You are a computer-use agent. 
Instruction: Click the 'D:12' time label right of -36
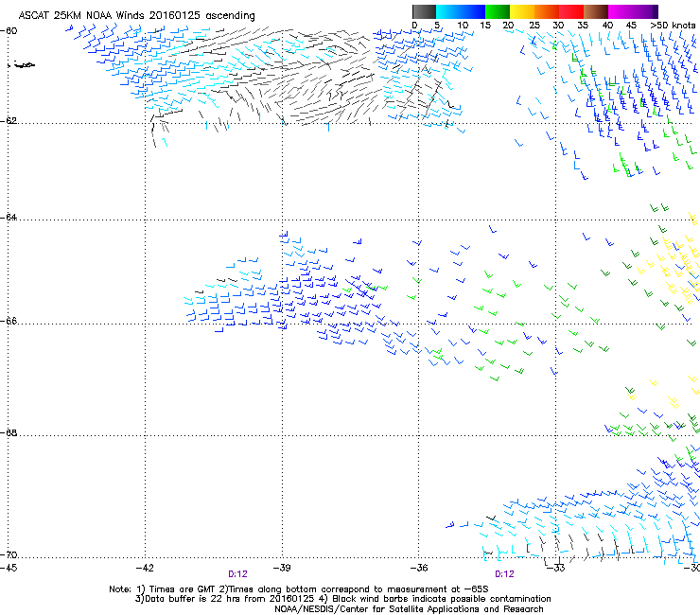point(504,574)
